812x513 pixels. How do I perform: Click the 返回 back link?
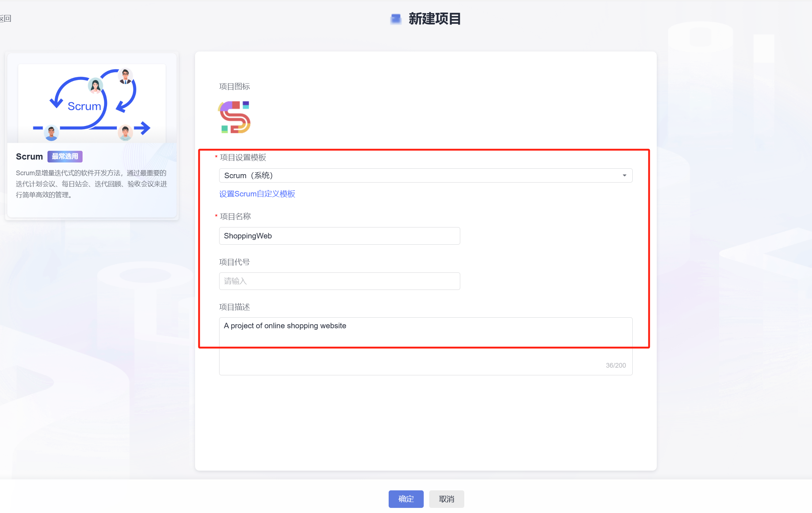[5, 19]
